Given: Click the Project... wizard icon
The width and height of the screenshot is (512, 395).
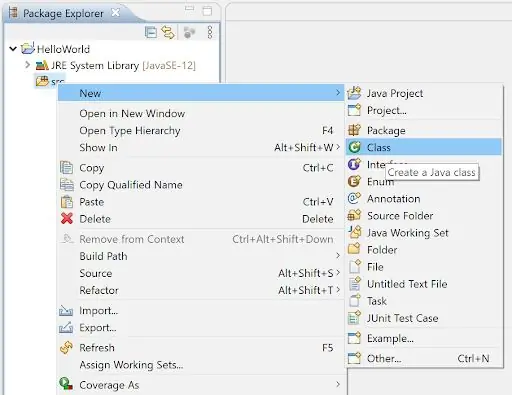Looking at the screenshot, I should coord(354,110).
